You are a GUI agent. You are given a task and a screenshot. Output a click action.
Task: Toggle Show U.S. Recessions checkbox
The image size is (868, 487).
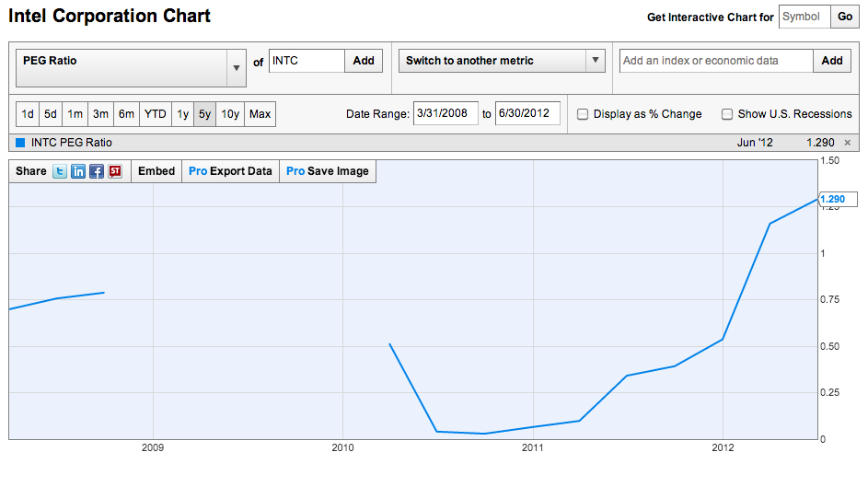[x=727, y=114]
